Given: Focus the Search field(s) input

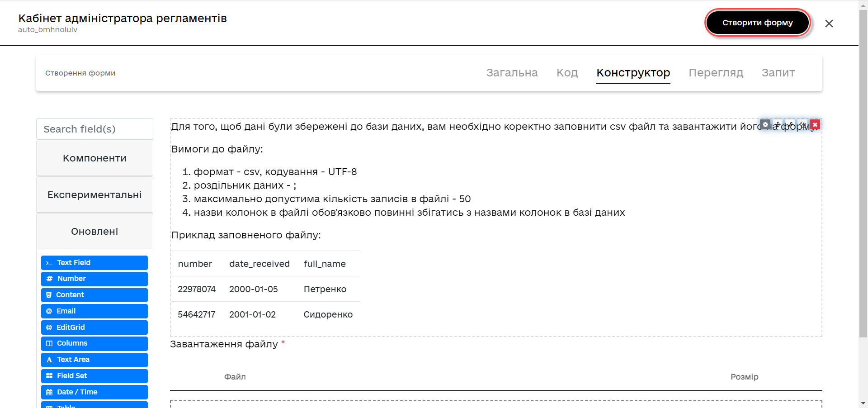Looking at the screenshot, I should coord(94,129).
